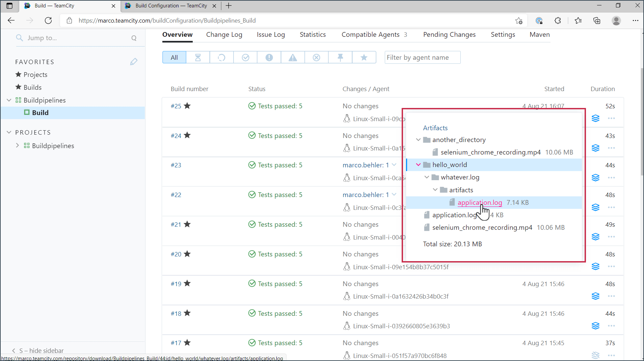The width and height of the screenshot is (644, 361).
Task: Select the All builds filter
Action: click(x=174, y=57)
